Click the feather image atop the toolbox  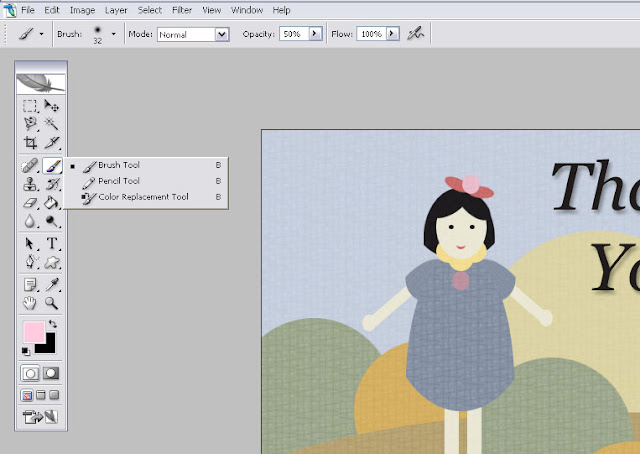point(41,84)
